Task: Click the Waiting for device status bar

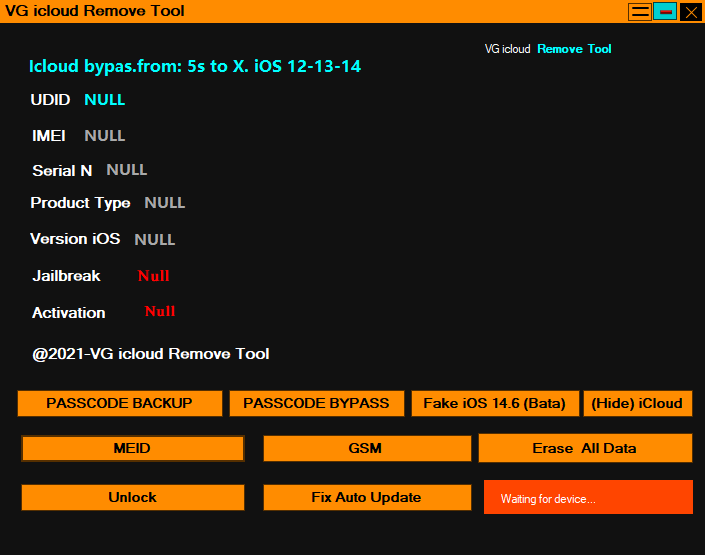Action: click(x=588, y=497)
